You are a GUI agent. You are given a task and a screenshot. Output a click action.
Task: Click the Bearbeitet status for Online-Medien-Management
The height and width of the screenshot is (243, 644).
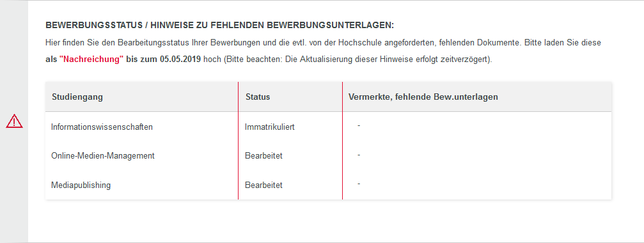coord(263,156)
